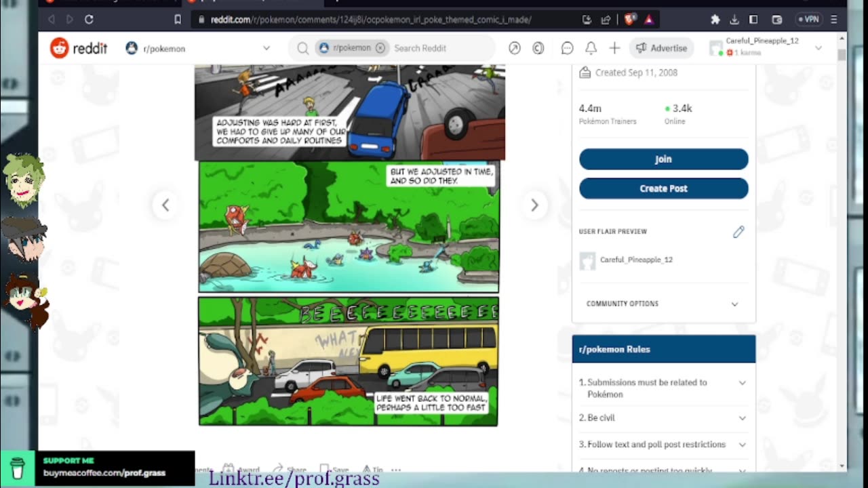This screenshot has width=868, height=488.
Task: Click the Share post button
Action: 290,469
